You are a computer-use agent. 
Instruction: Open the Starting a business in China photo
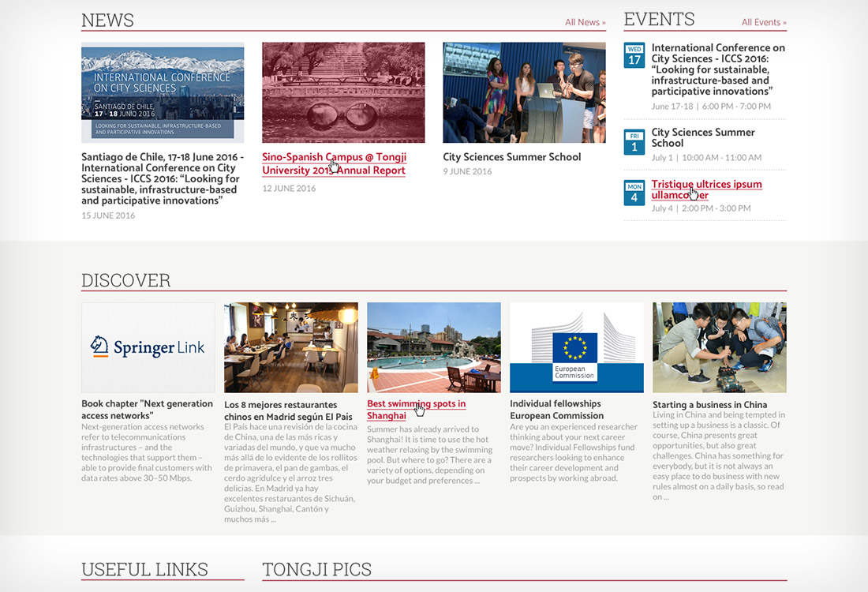(719, 347)
